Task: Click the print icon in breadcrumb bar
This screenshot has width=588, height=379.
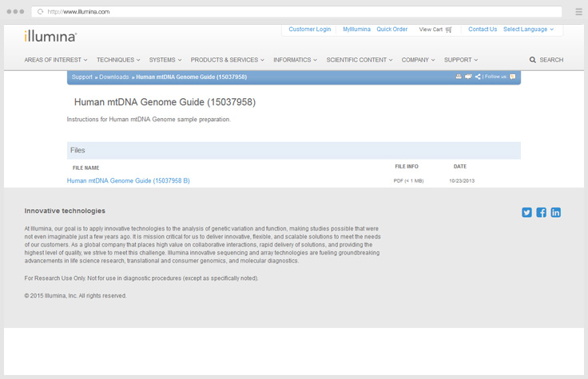Action: pos(459,77)
